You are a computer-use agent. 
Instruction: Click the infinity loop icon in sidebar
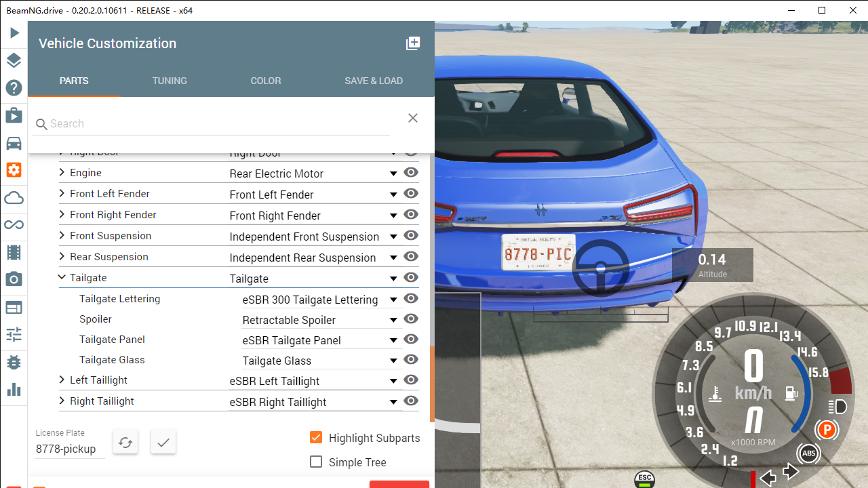[x=14, y=225]
